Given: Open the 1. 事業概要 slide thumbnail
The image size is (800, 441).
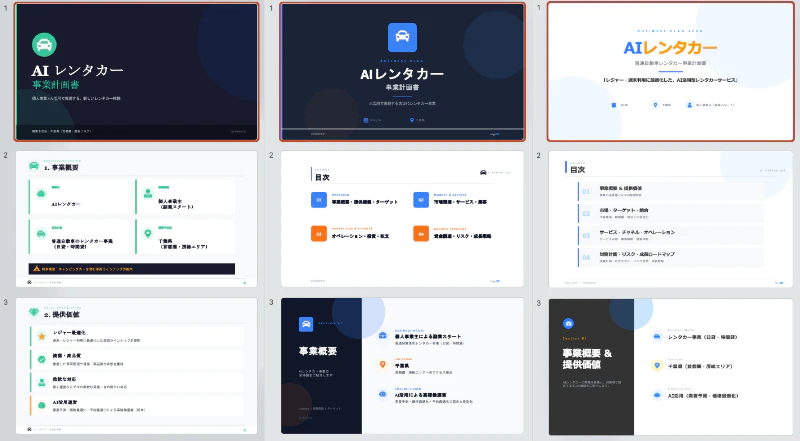Looking at the screenshot, I should click(x=137, y=218).
